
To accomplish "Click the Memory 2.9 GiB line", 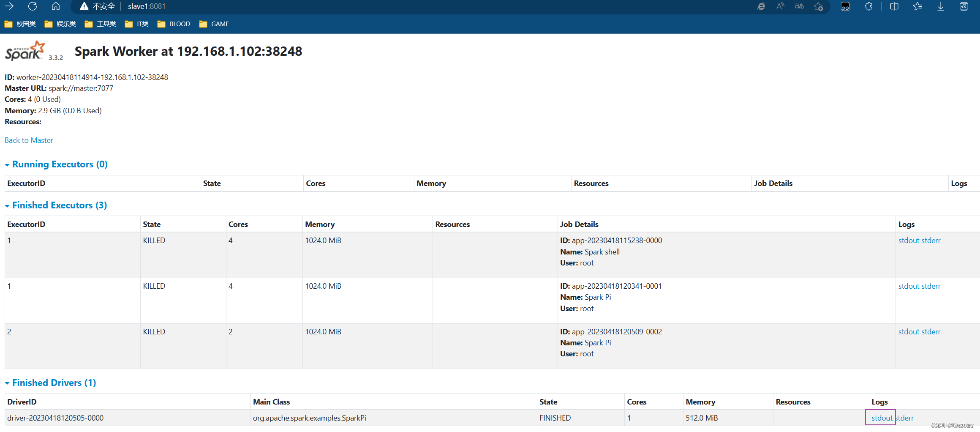I will click(x=53, y=111).
